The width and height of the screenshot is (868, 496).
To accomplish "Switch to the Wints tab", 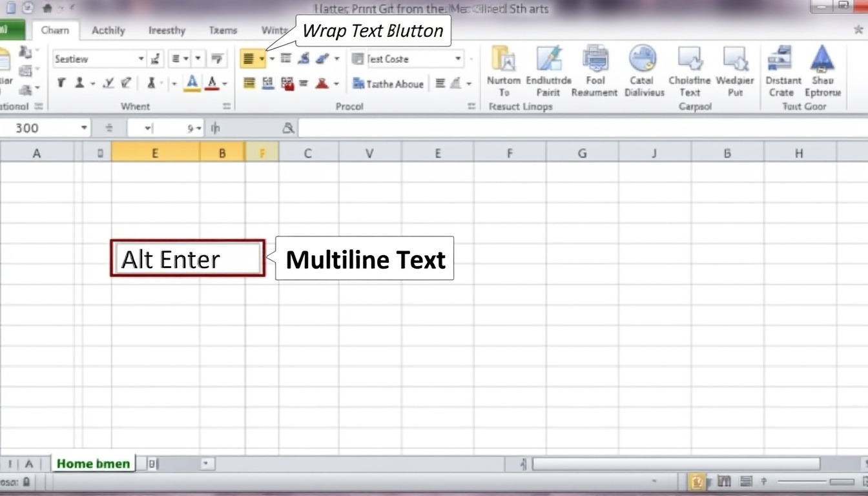I will click(274, 30).
